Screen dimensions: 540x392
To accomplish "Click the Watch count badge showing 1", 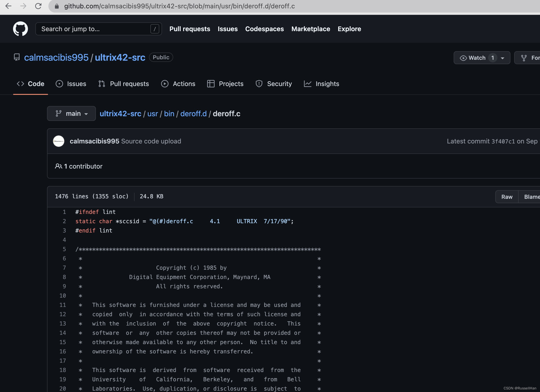I will tap(493, 58).
